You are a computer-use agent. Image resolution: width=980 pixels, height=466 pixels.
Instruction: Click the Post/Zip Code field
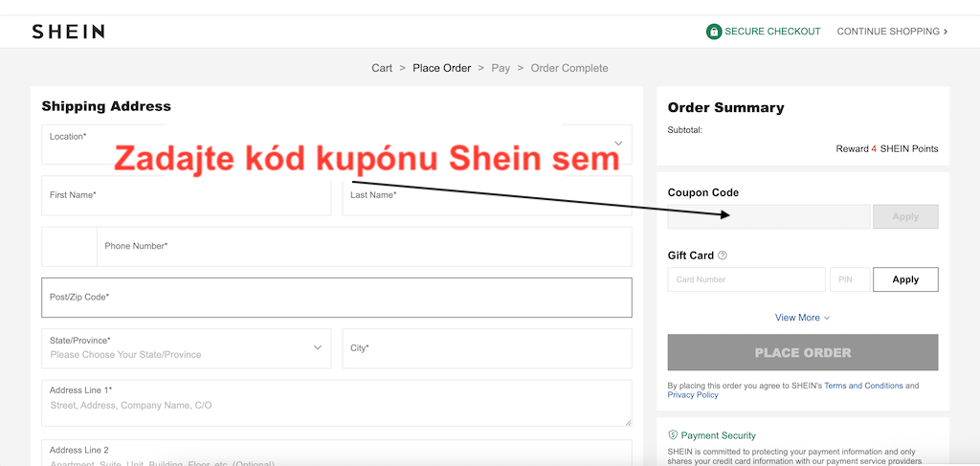click(x=337, y=298)
